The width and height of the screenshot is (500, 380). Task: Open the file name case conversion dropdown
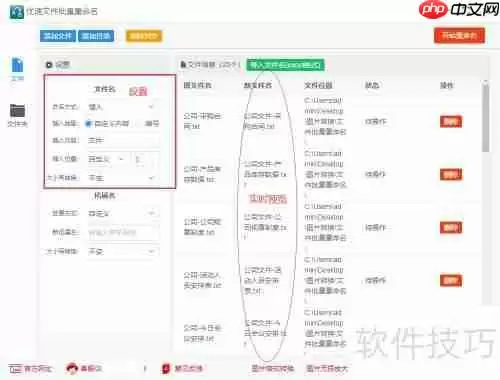(122, 178)
